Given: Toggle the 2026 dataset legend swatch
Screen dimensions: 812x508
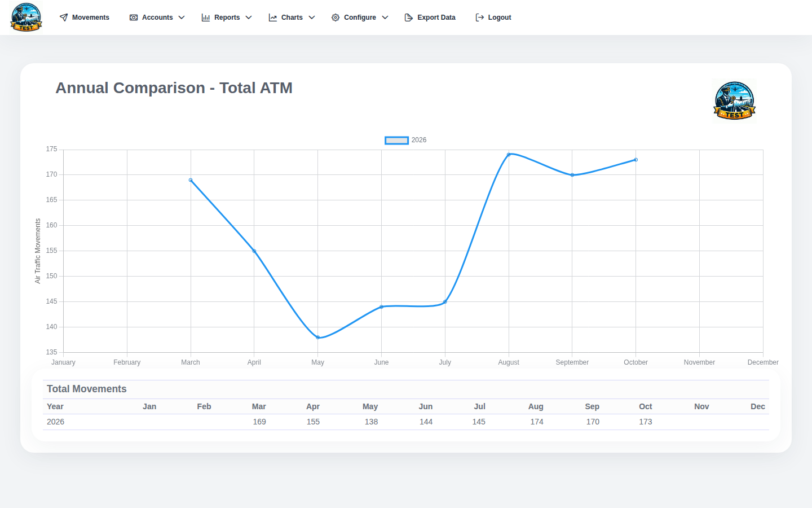Looking at the screenshot, I should [396, 141].
